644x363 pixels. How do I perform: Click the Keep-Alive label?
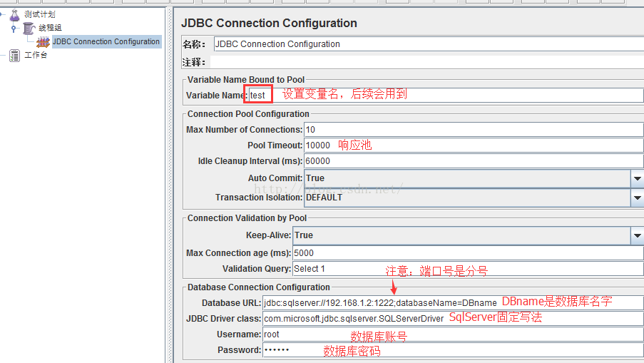tap(268, 235)
